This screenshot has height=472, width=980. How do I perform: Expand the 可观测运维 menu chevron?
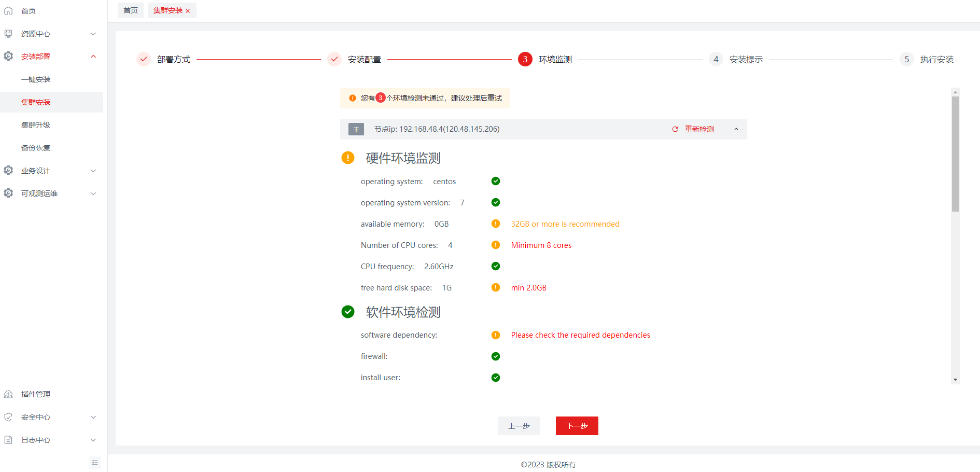93,193
